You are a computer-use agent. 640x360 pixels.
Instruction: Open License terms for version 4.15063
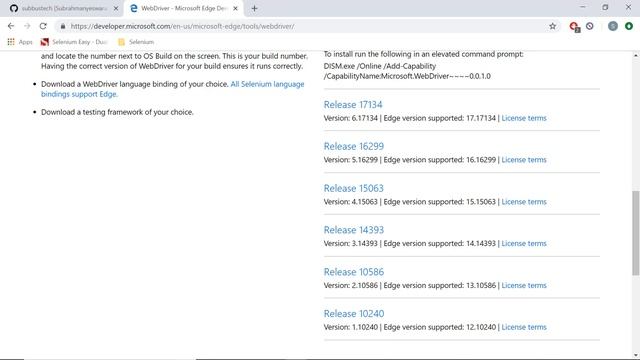(524, 202)
